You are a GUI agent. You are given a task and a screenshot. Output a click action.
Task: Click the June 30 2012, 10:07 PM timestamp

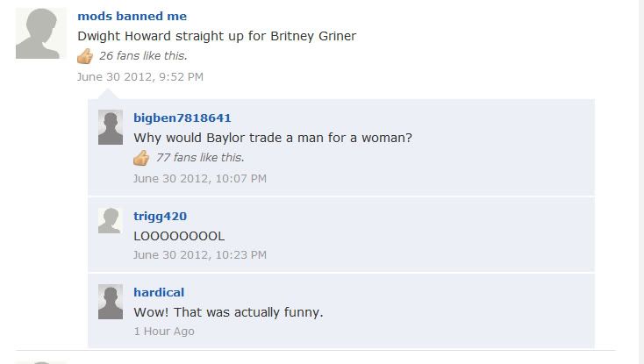(x=200, y=179)
